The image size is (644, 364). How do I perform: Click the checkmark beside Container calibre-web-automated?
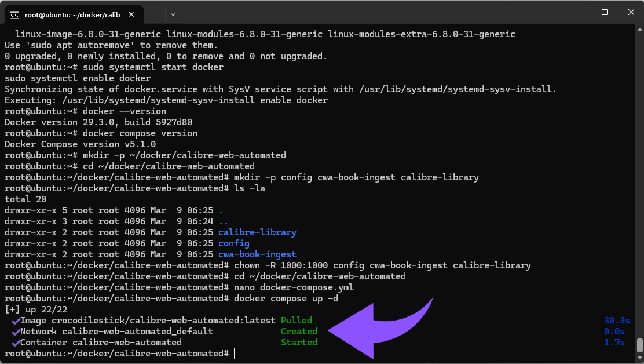16,343
